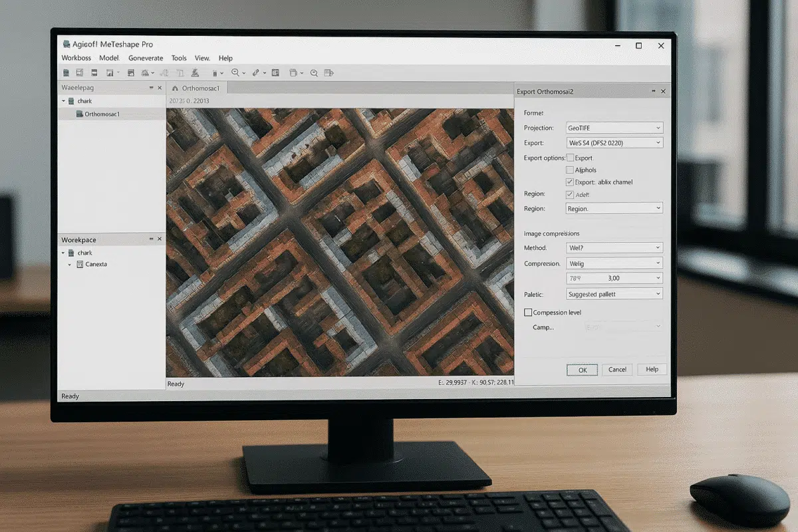Open a project using the toolbar folder icon
The image size is (798, 532).
[x=79, y=72]
